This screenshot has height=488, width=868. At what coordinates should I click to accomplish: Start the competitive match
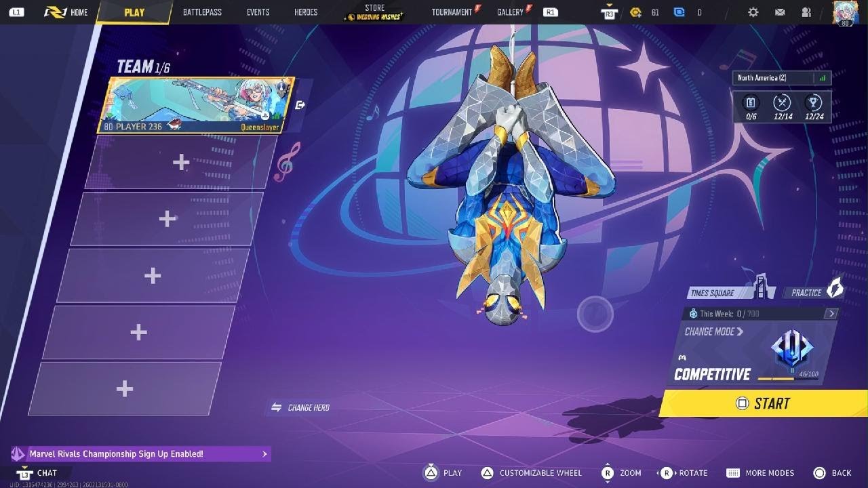tap(763, 403)
